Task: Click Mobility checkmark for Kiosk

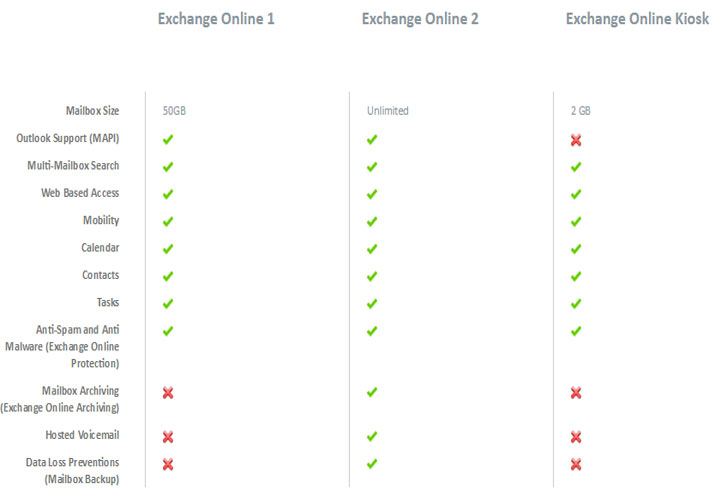Action: 576,222
